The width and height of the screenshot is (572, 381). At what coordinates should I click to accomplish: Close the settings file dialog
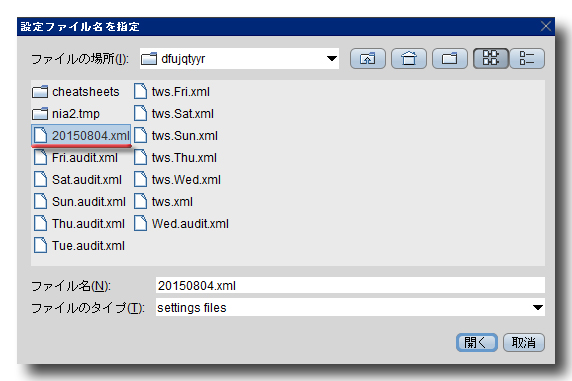[546, 26]
